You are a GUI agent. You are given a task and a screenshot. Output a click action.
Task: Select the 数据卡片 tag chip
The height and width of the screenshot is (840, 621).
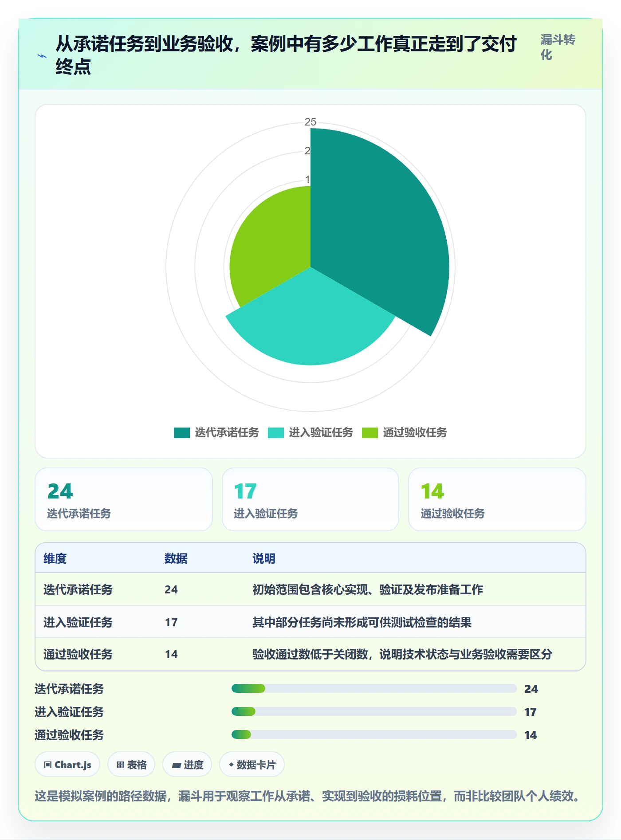click(x=252, y=765)
